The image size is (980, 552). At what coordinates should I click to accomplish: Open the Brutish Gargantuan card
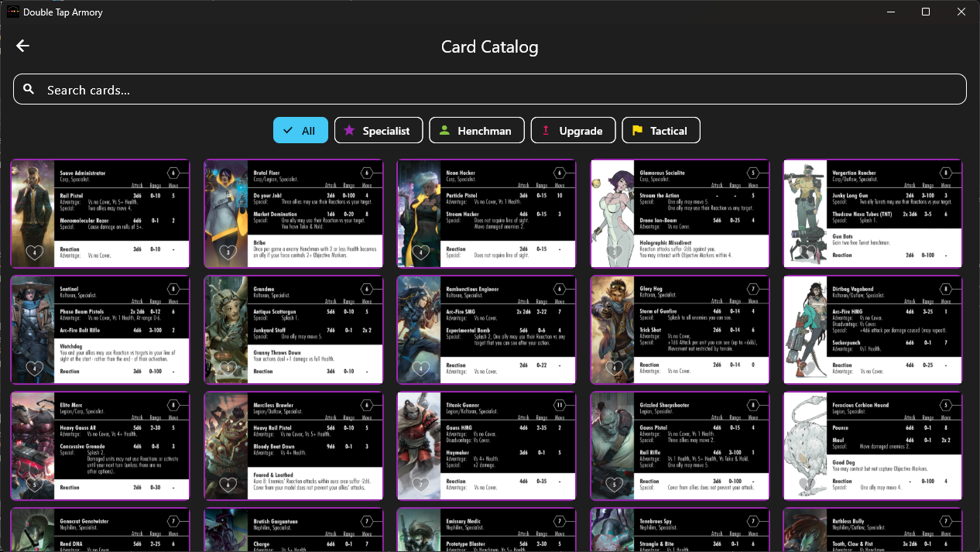click(x=293, y=530)
